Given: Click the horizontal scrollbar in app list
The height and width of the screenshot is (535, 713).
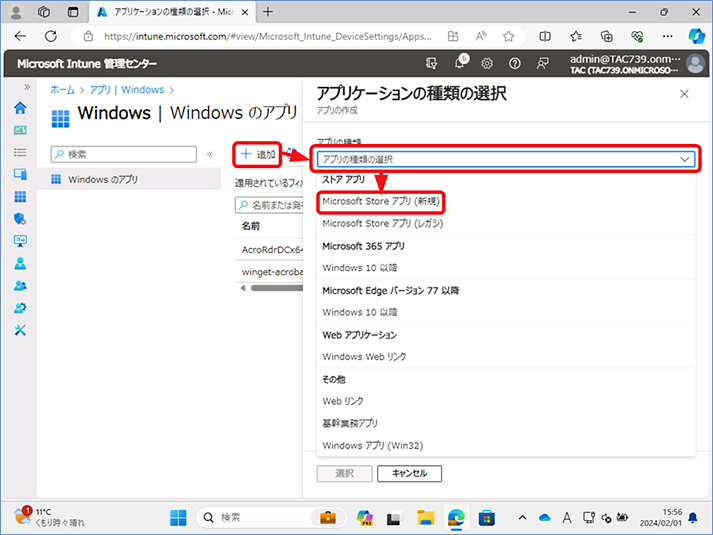Looking at the screenshot, I should tap(276, 288).
